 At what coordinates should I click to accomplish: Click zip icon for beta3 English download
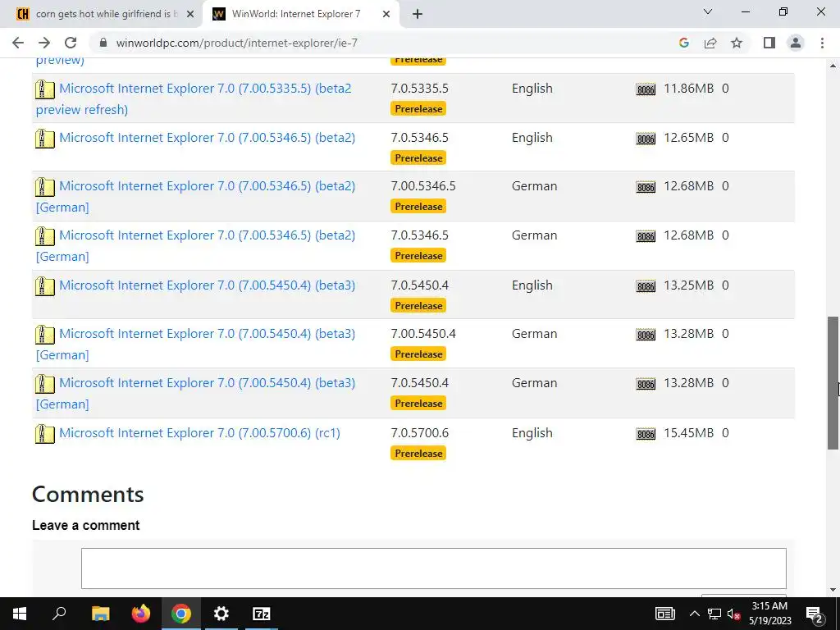coord(45,286)
